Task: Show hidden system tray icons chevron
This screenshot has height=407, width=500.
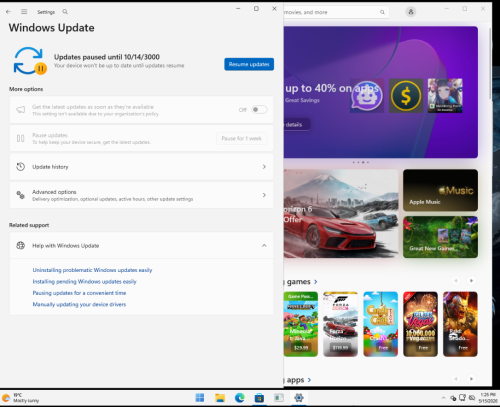Action: [x=443, y=398]
